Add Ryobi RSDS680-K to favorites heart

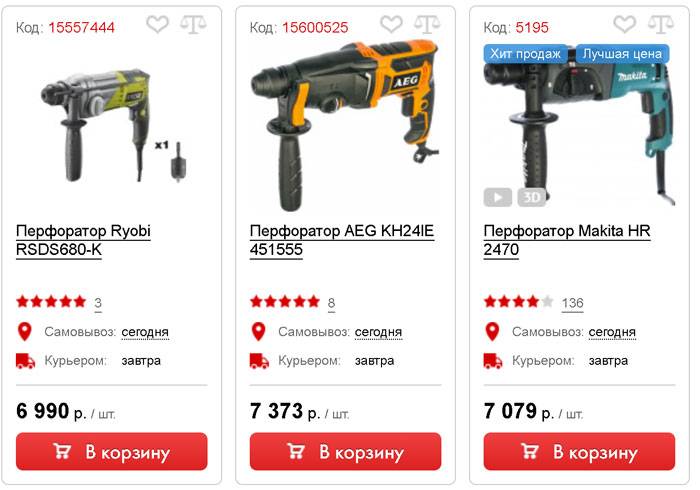point(158,24)
